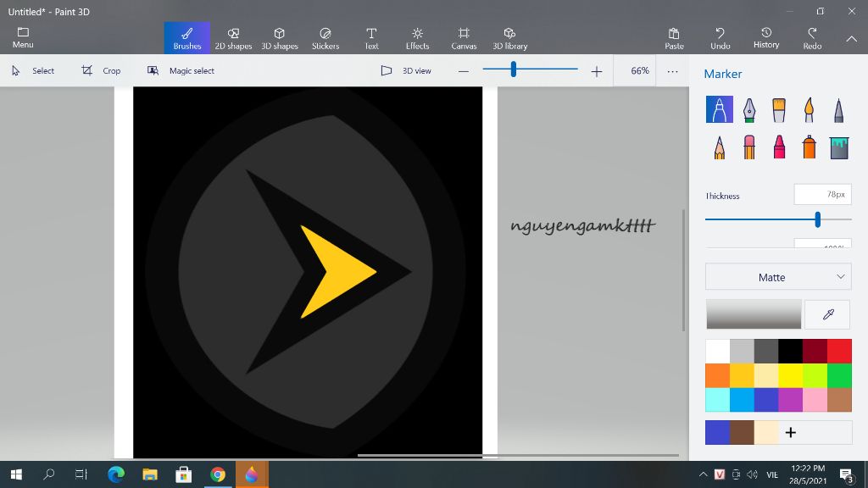Open the Windows Start menu
Viewport: 868px width, 488px height.
coord(16,474)
